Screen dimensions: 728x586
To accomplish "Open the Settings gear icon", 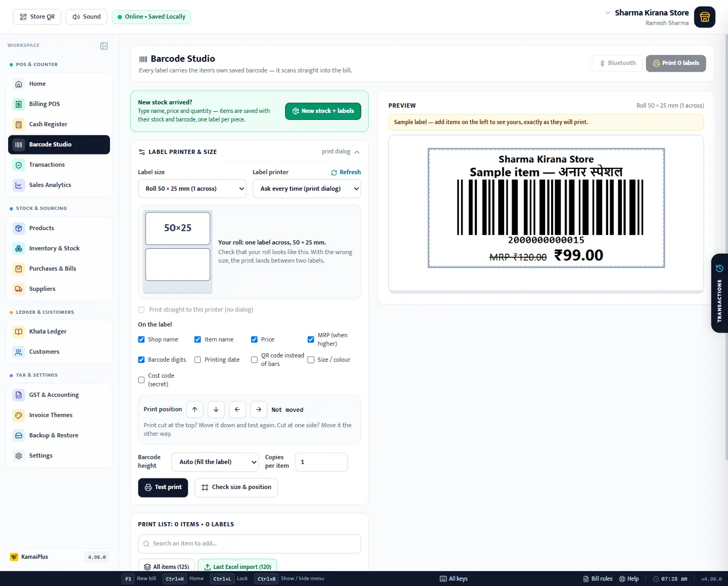I will pyautogui.click(x=19, y=456).
